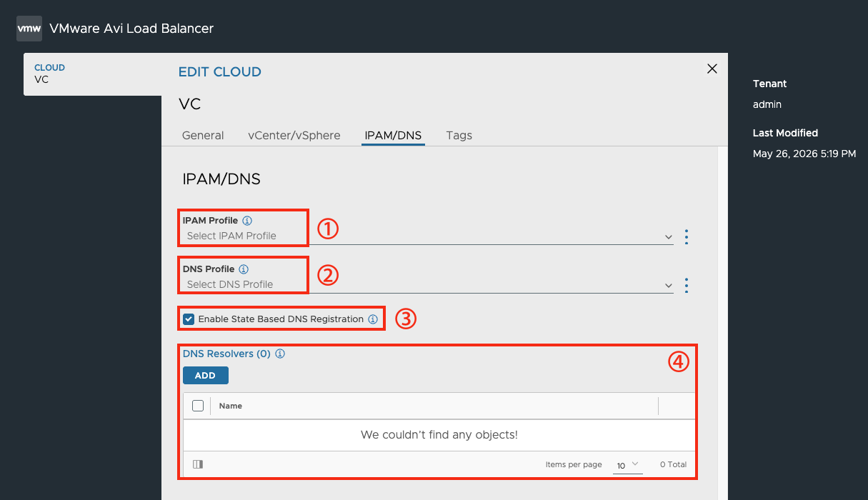Click the 'Last Modified' label
Screen dimensions: 868x500
coord(786,133)
